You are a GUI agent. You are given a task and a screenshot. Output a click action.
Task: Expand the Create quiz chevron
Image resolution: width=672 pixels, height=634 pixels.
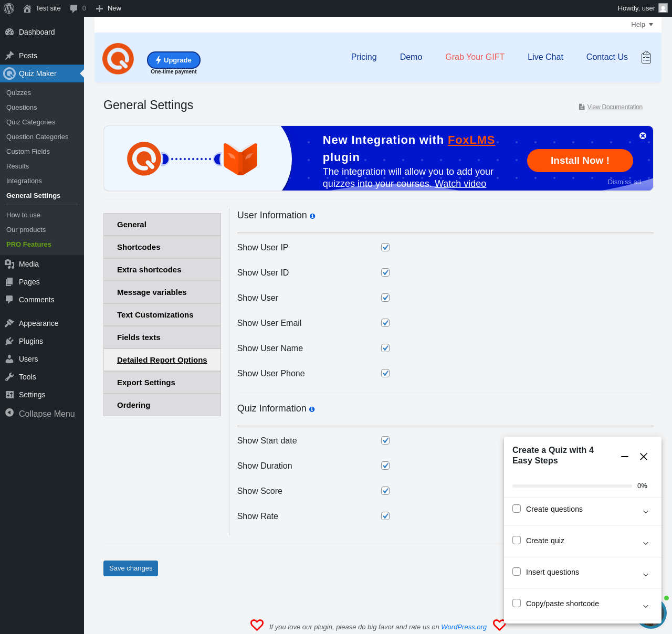646,543
